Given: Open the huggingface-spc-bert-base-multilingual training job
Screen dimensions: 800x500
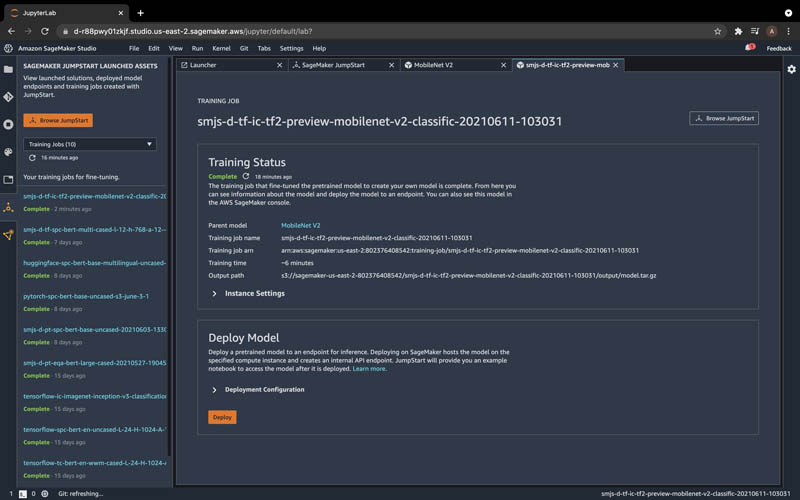Looking at the screenshot, I should click(94, 263).
